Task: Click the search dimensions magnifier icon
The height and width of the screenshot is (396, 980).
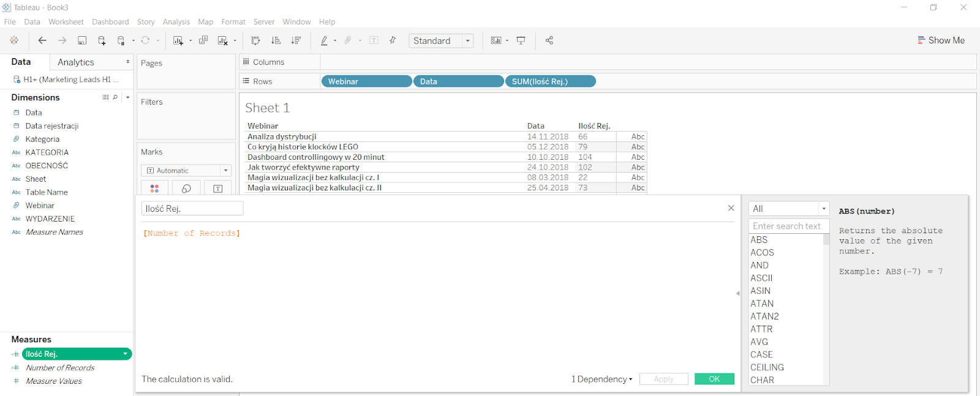Action: point(115,97)
